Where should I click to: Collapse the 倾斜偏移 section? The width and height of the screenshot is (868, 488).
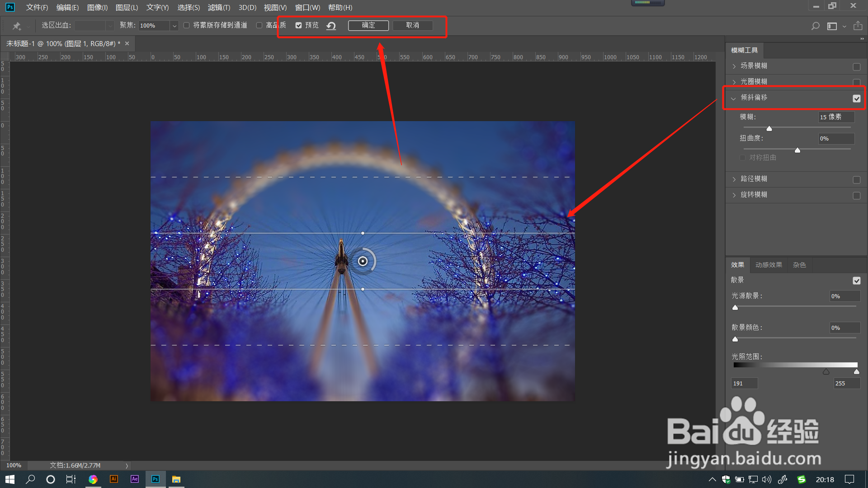[733, 98]
